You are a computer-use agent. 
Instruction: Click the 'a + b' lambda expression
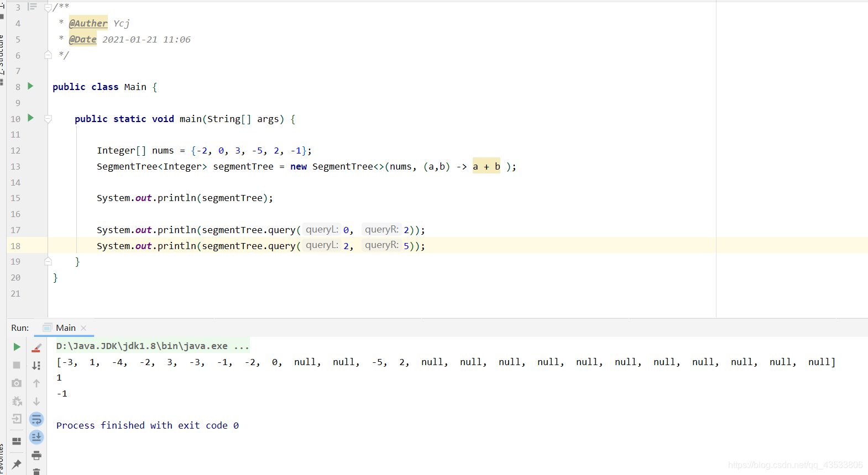click(487, 166)
